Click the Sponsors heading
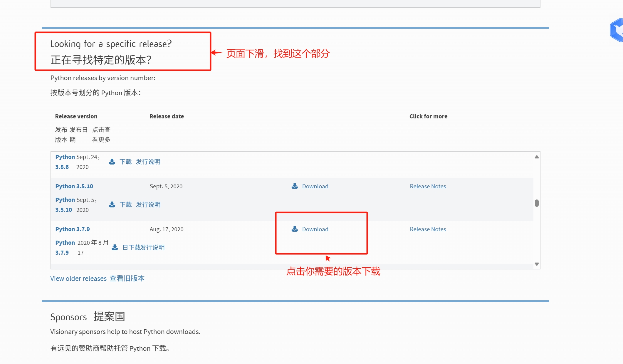 [68, 317]
